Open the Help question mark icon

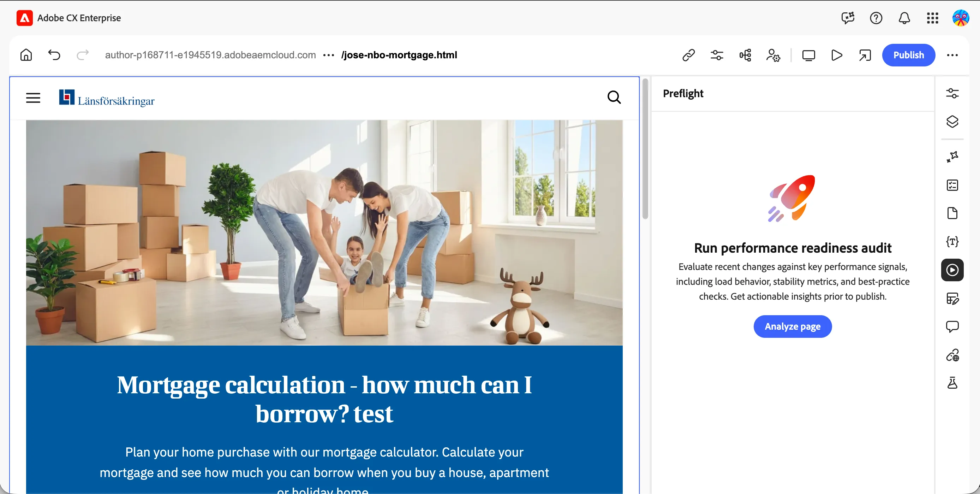[x=876, y=18]
